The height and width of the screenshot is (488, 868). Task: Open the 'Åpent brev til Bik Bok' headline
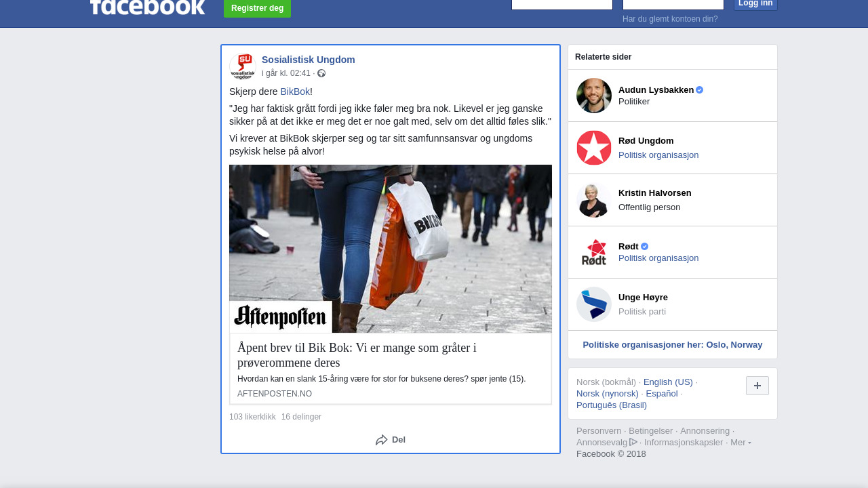point(357,355)
